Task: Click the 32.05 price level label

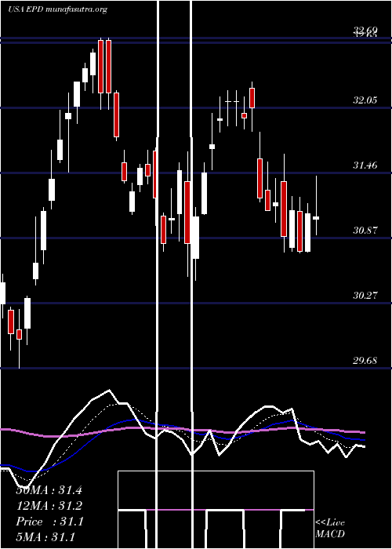Action: click(365, 100)
